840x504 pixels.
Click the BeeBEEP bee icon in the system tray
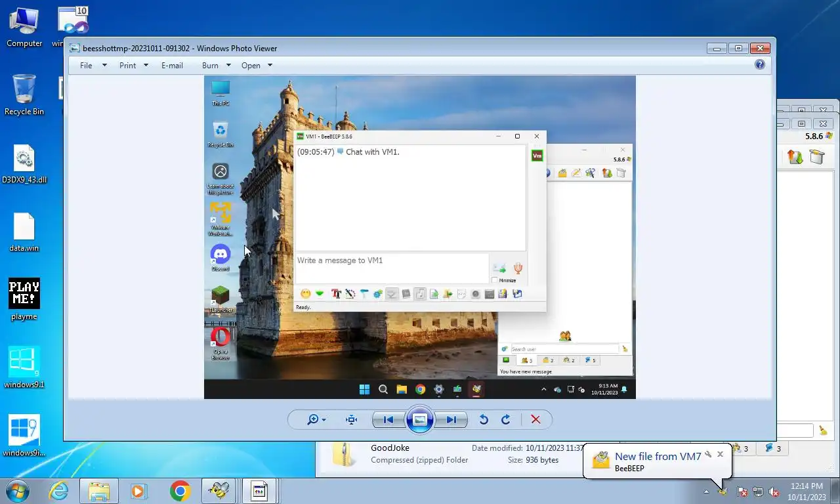(723, 491)
